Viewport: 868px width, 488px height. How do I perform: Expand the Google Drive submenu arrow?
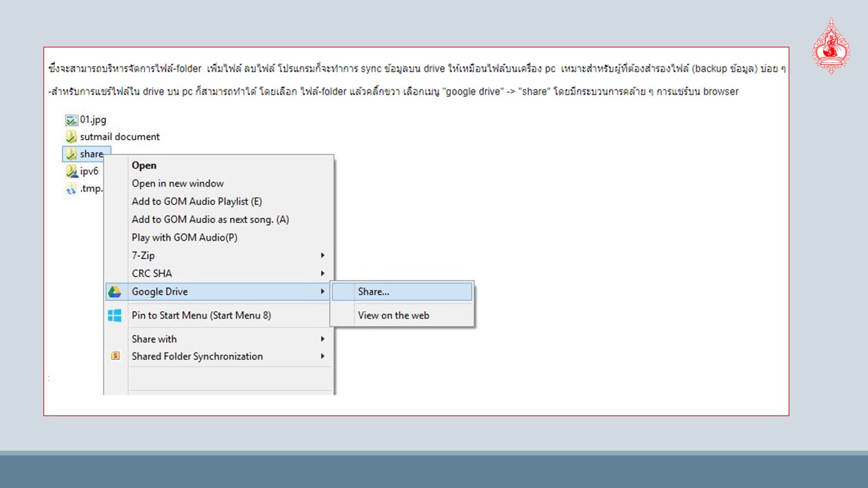[323, 291]
